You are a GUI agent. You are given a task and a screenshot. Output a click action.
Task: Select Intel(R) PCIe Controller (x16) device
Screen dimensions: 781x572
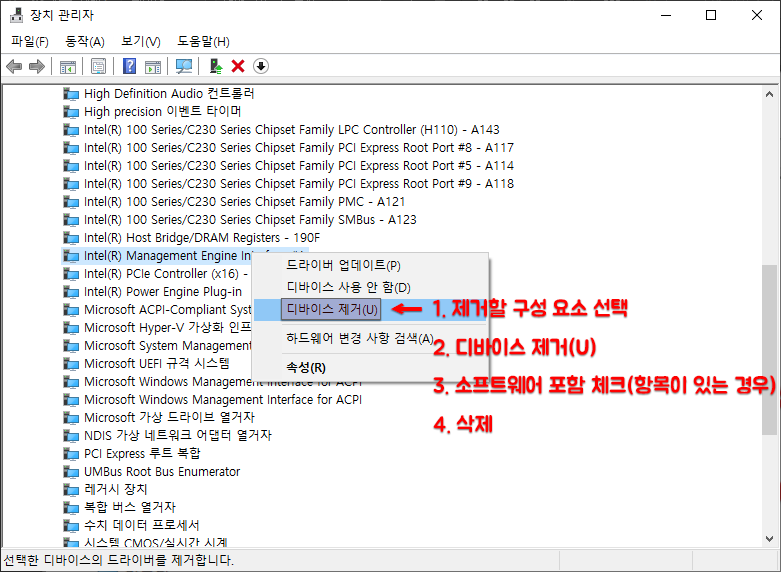(x=166, y=274)
